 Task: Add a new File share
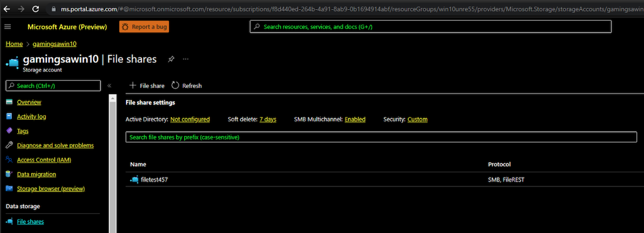[147, 86]
